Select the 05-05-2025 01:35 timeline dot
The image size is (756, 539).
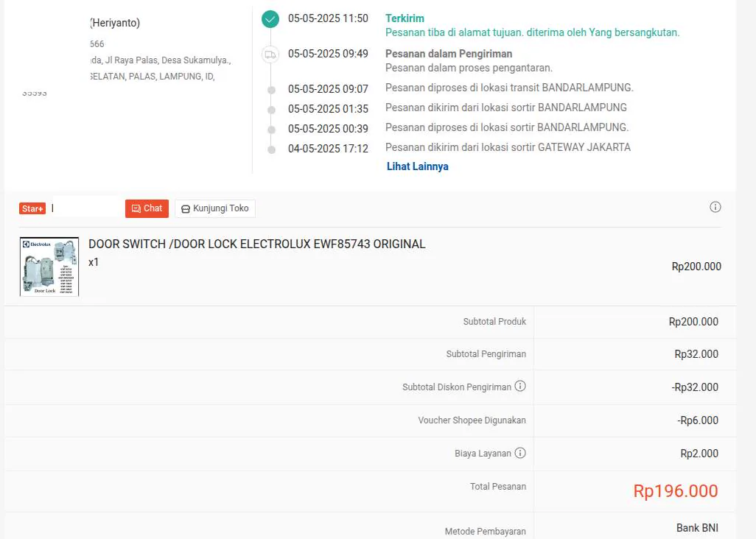click(271, 109)
